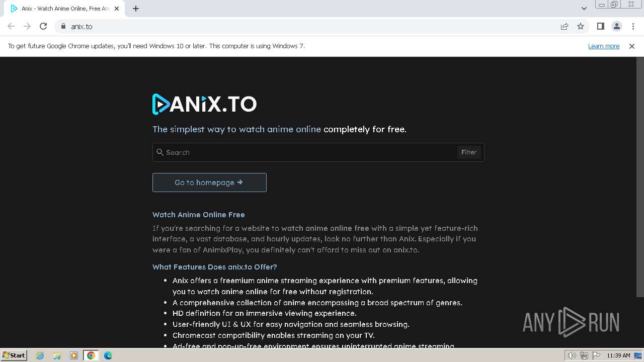
Task: Open the side panel icon
Action: (x=600, y=26)
